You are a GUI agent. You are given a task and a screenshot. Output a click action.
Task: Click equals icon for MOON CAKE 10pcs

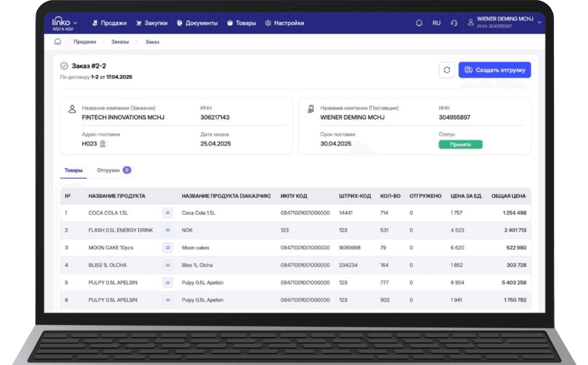[168, 248]
